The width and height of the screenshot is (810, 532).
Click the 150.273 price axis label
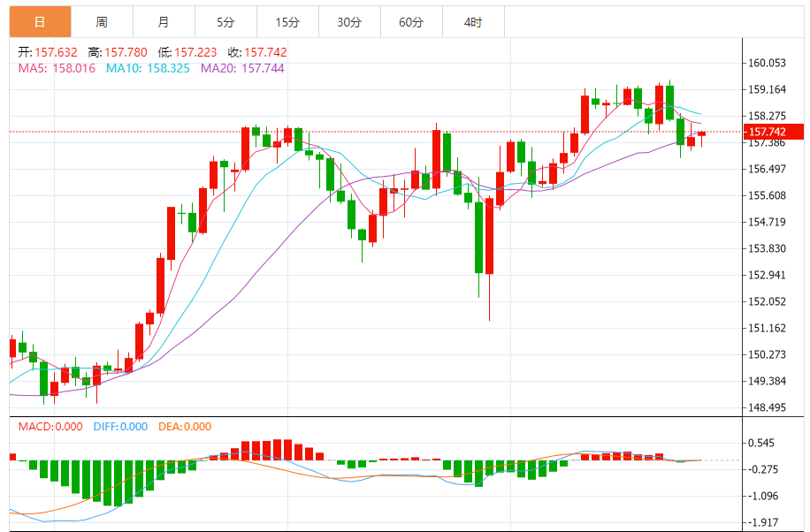[768, 354]
